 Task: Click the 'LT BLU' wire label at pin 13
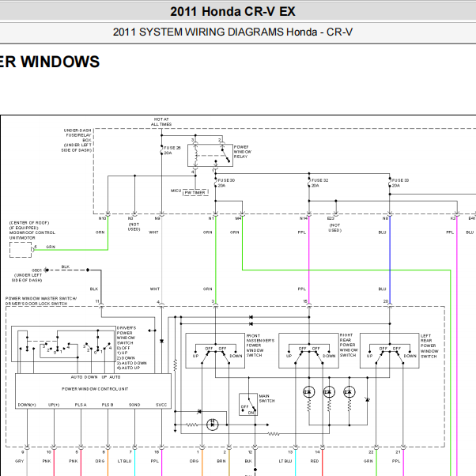[x=285, y=461]
